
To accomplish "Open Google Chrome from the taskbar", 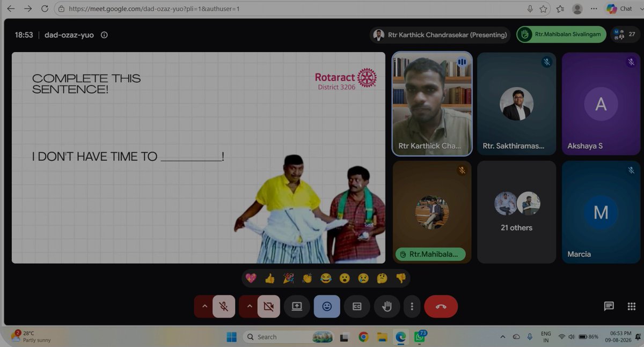I will point(364,337).
